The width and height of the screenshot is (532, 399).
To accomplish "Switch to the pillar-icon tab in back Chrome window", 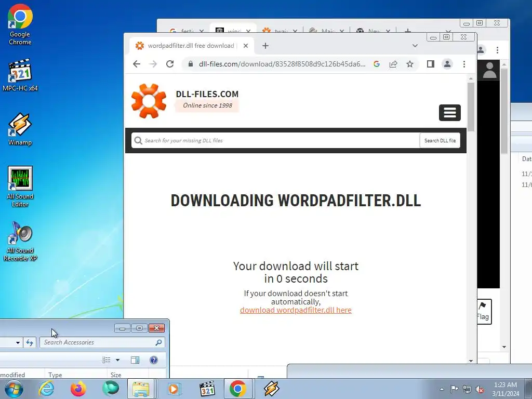I will click(233, 29).
